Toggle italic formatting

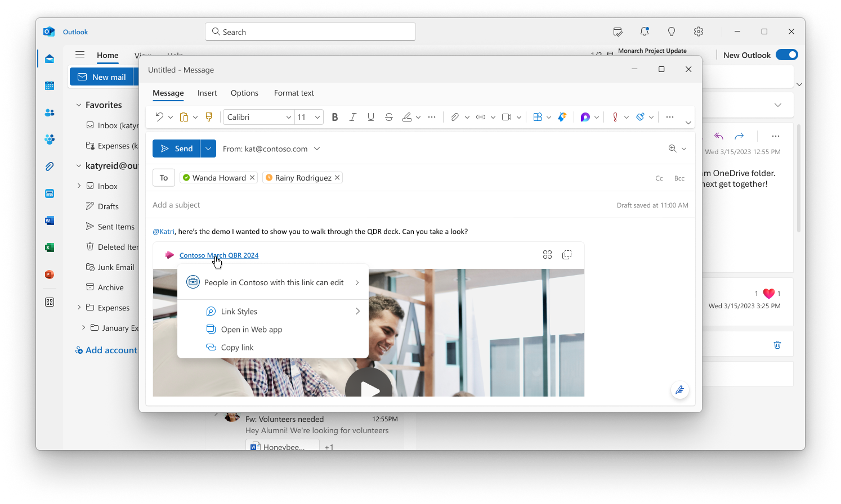pyautogui.click(x=353, y=117)
